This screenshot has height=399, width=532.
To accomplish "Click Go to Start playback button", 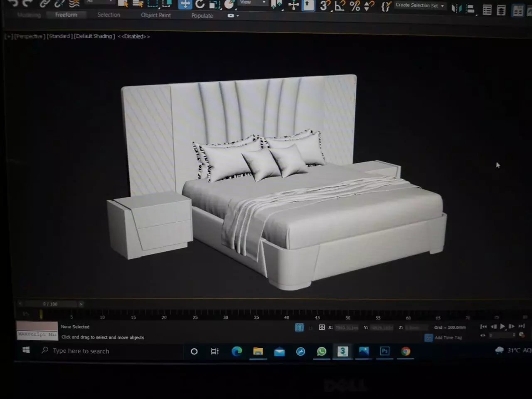I will coord(483,327).
